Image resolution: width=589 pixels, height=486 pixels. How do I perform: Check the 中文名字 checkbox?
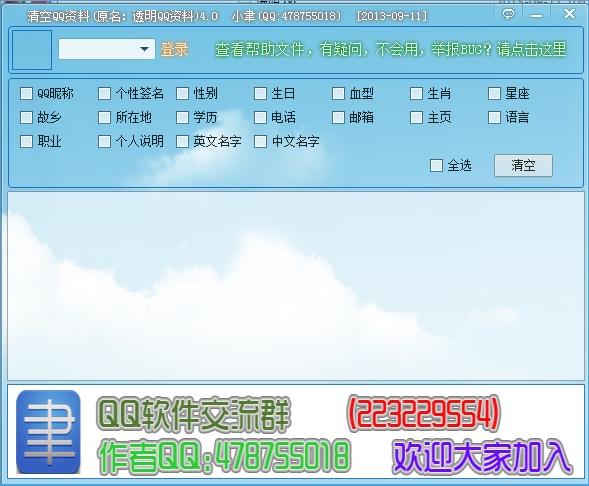[260, 142]
